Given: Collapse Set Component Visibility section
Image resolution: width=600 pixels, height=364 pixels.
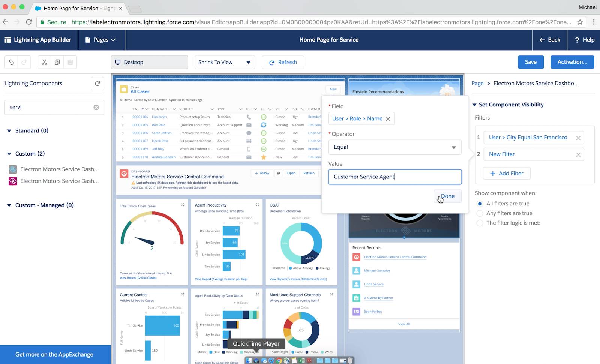Looking at the screenshot, I should point(474,105).
